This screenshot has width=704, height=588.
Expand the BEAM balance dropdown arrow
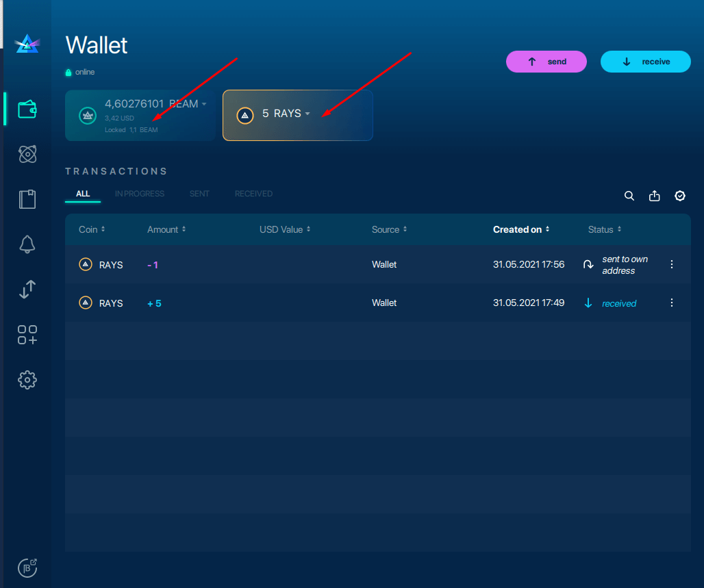tap(204, 105)
